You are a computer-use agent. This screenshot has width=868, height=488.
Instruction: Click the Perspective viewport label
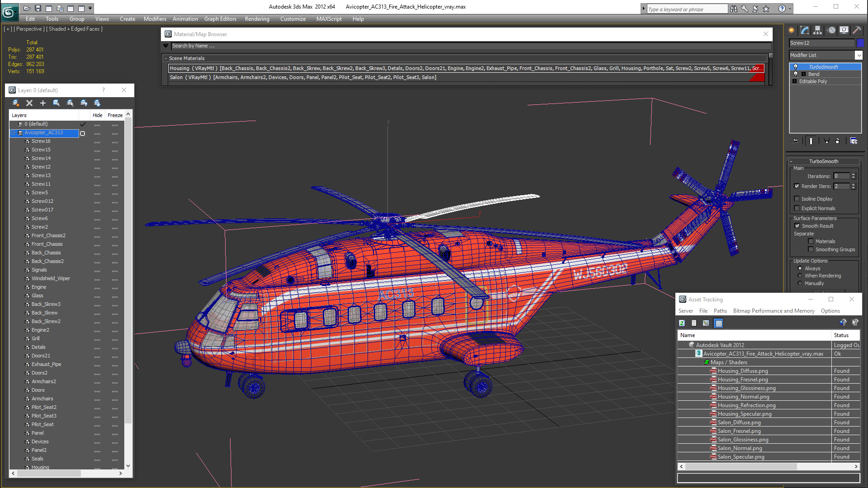(x=29, y=29)
